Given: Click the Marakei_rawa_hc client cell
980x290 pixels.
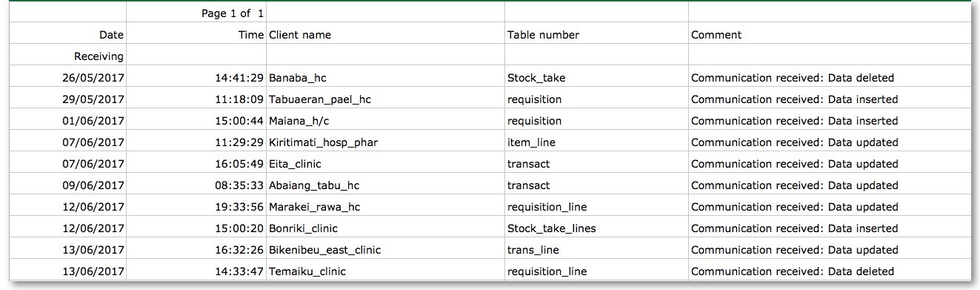Looking at the screenshot, I should [x=385, y=207].
